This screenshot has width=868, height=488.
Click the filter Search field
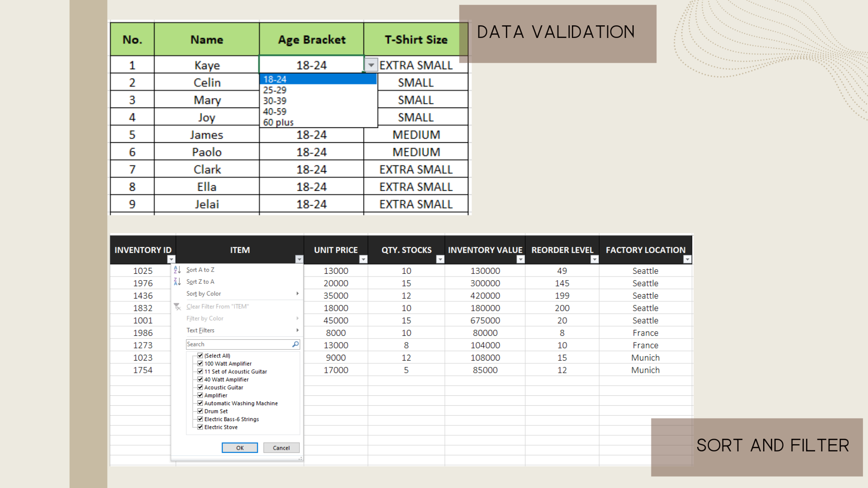pyautogui.click(x=243, y=344)
